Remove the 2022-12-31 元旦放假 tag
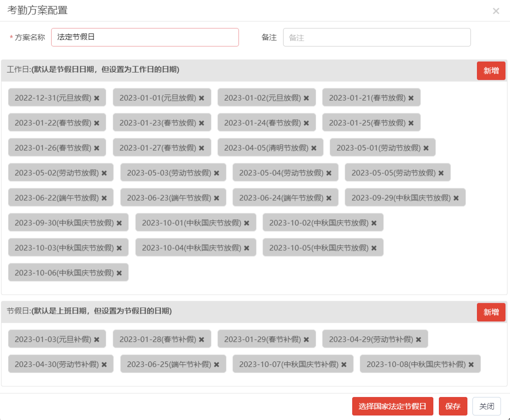This screenshot has height=420, width=510. point(97,98)
